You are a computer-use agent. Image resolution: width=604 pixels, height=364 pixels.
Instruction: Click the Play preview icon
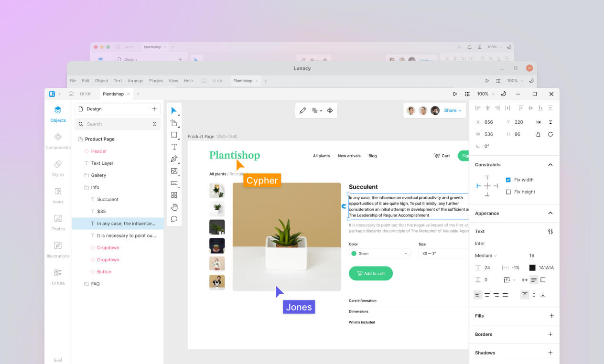455,94
